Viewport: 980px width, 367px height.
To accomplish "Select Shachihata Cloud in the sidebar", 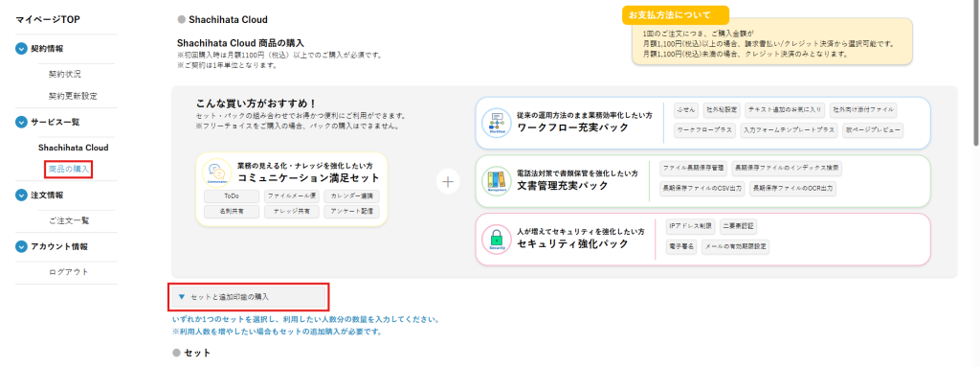I will pos(73,148).
